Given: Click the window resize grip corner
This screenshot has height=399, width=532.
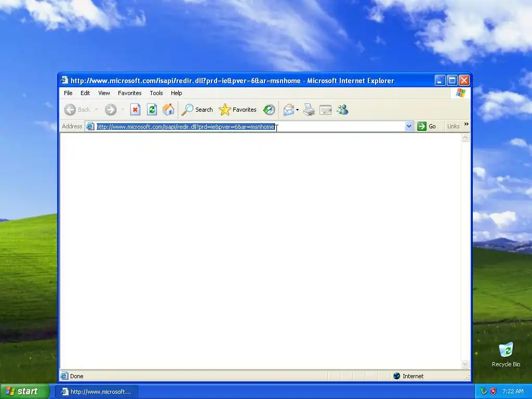Looking at the screenshot, I should tap(467, 378).
